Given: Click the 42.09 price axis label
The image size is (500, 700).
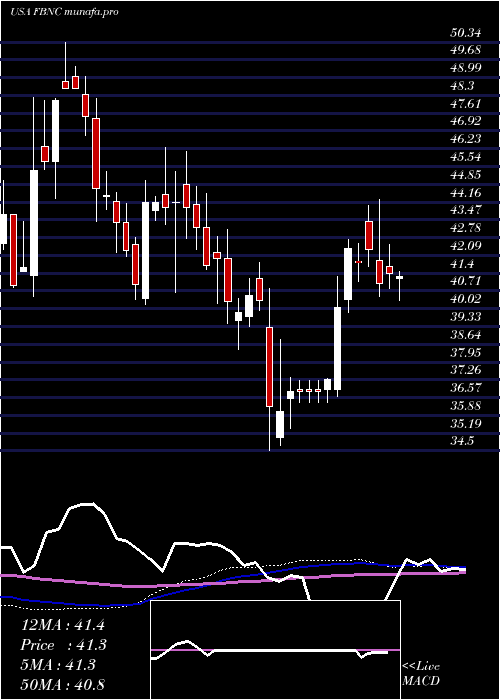Looking at the screenshot, I should point(464,246).
